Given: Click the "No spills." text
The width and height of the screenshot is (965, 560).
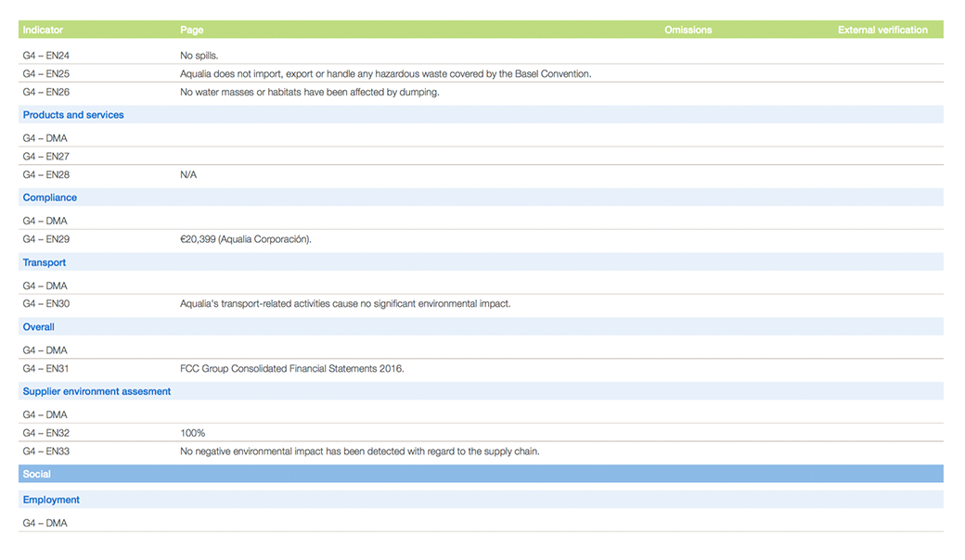Looking at the screenshot, I should (x=199, y=56).
